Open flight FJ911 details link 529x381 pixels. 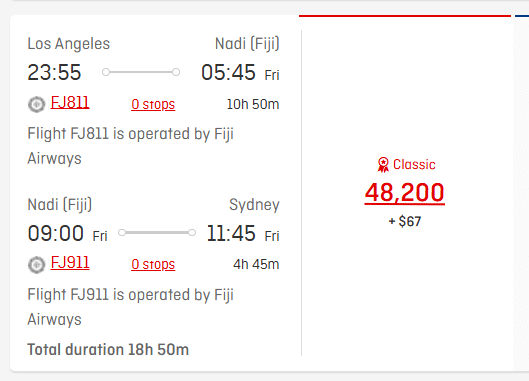click(x=70, y=263)
